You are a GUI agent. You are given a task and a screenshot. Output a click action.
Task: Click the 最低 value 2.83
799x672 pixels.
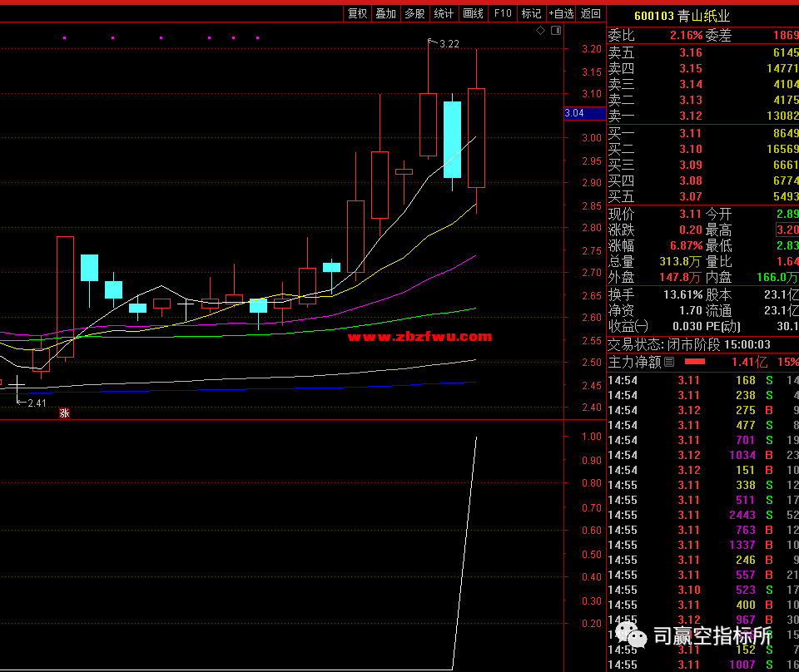(787, 245)
